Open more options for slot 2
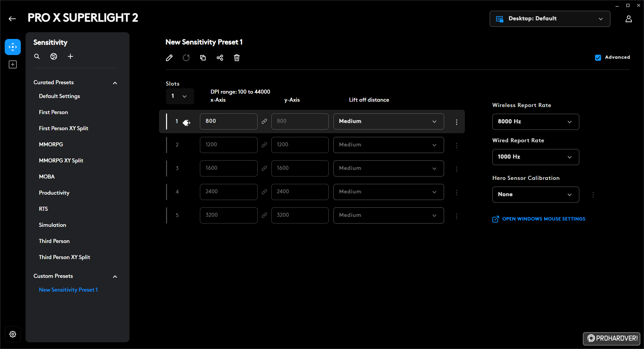Viewport: 644px width, 349px height. click(457, 146)
